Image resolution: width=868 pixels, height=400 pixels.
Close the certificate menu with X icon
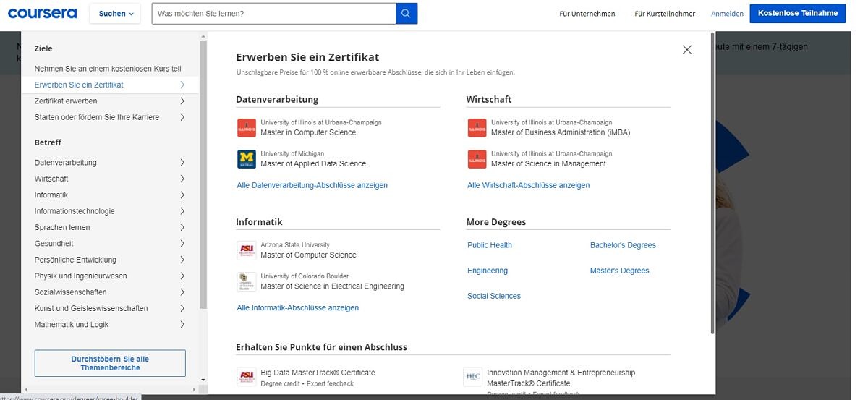686,50
